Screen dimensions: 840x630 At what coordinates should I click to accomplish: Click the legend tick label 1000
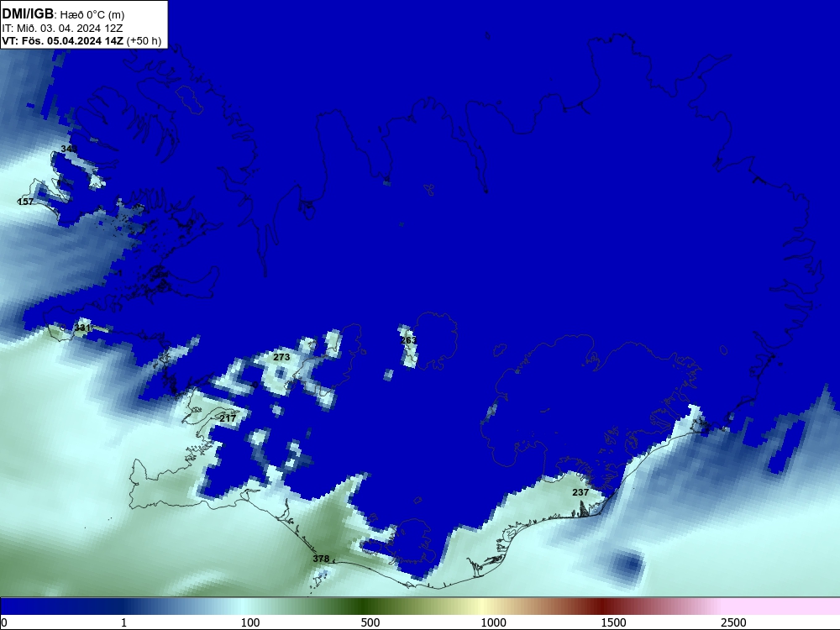[x=493, y=622]
